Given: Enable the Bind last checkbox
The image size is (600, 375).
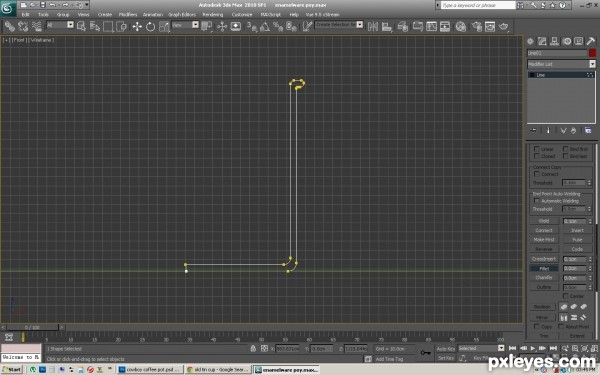Looking at the screenshot, I should pyautogui.click(x=565, y=156).
